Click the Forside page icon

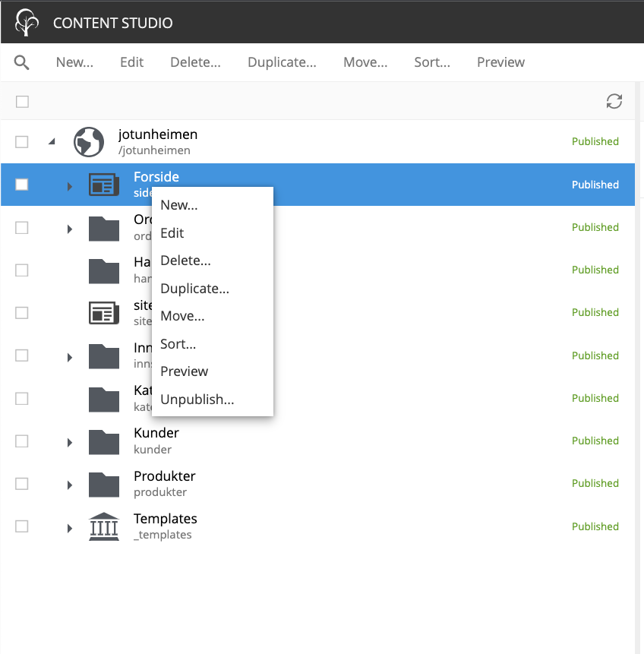click(104, 185)
